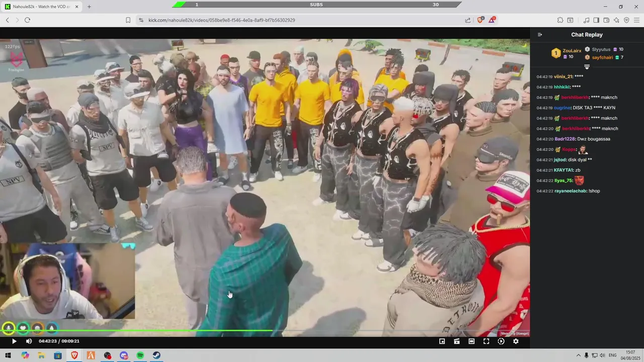View site information icon in address bar
The height and width of the screenshot is (362, 644).
141,20
